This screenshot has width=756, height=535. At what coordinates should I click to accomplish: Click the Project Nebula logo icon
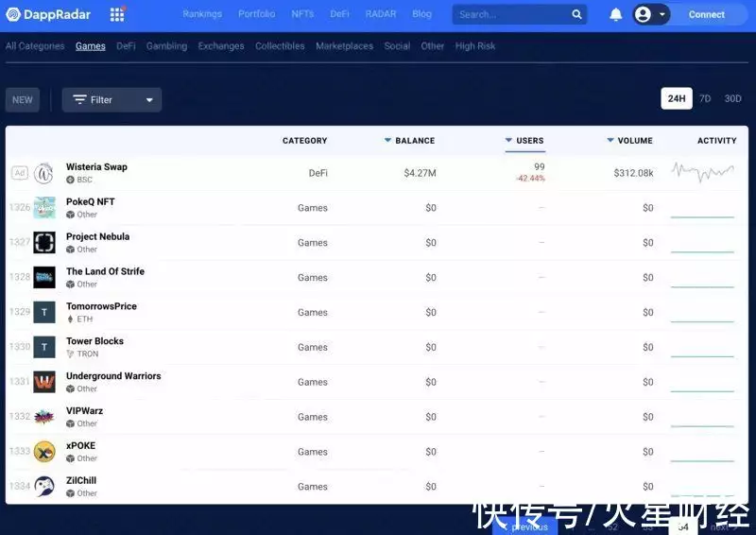(x=44, y=242)
